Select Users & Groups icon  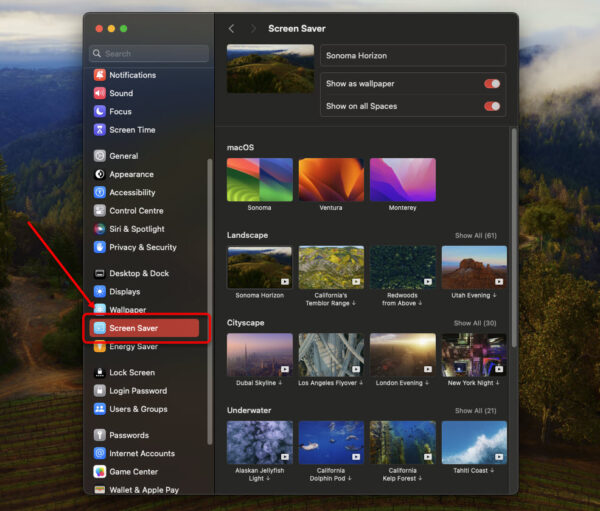click(x=99, y=409)
